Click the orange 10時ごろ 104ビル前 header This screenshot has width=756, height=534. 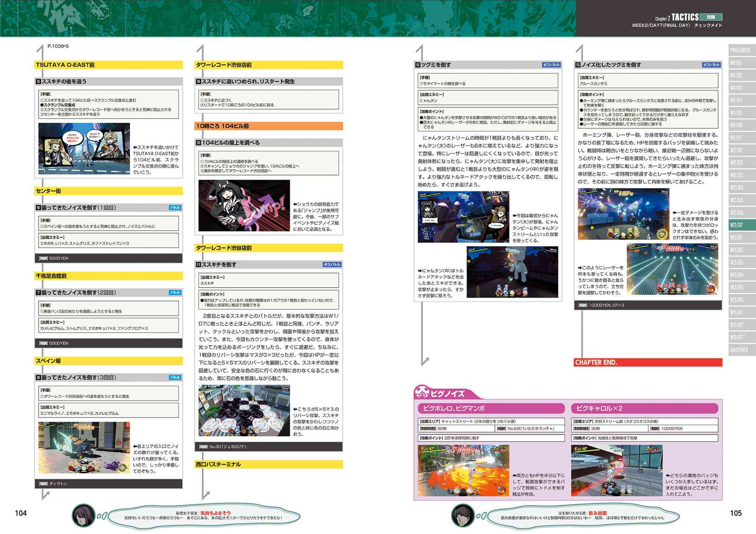click(269, 126)
